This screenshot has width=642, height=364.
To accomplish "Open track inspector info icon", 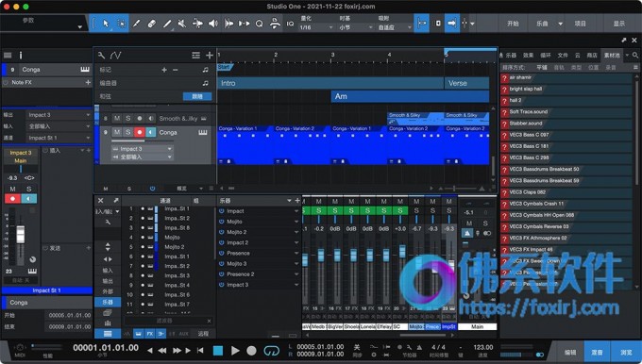I will [x=21, y=56].
